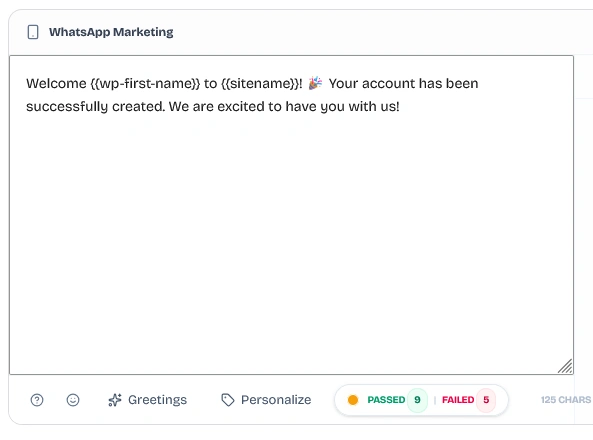The image size is (593, 440).
Task: Click the FAILED checks label
Action: 458,400
